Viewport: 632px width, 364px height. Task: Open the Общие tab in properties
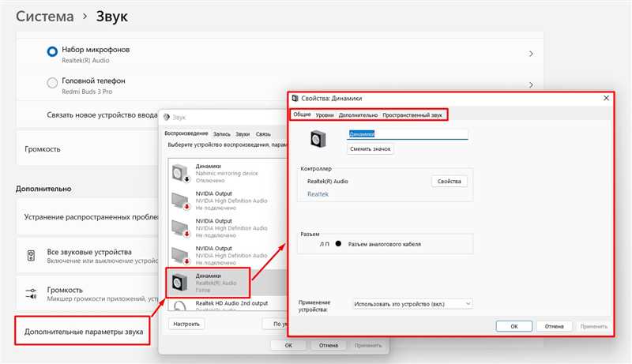pyautogui.click(x=302, y=114)
